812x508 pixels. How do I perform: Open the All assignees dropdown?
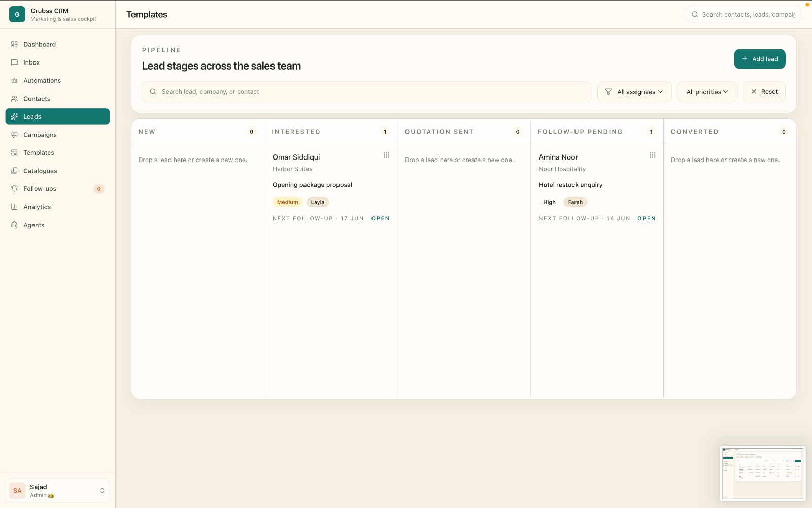[634, 92]
